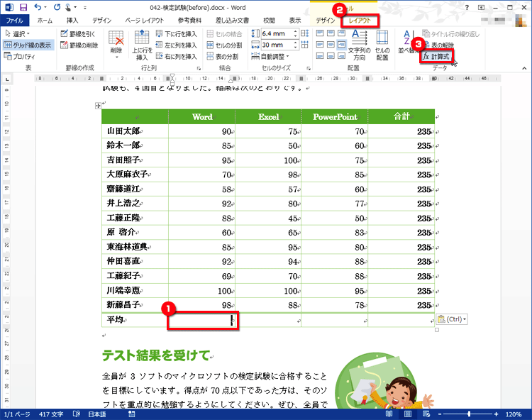Collapse the ribbon with the chevron

(x=524, y=68)
